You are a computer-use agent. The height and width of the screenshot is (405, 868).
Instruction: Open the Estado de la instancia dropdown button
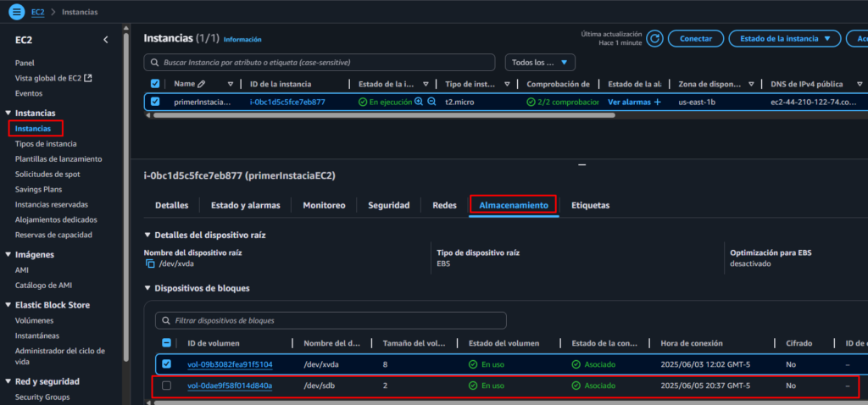[x=785, y=39]
